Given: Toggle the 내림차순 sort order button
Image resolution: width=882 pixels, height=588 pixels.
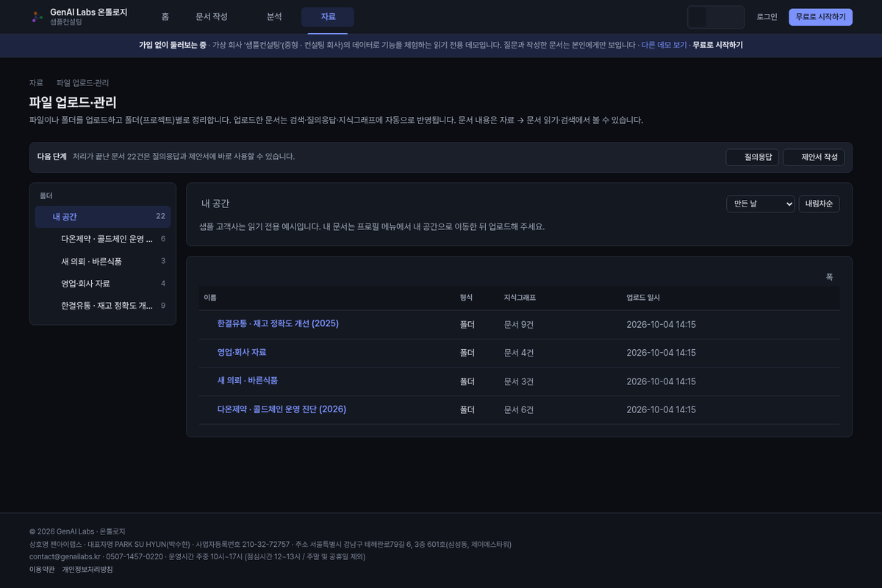Looking at the screenshot, I should [x=819, y=204].
